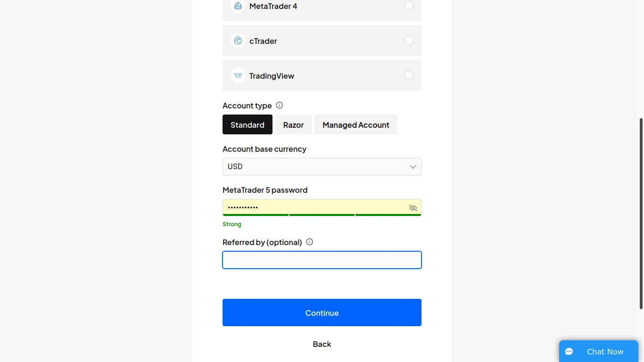Click the chevron arrow on the USD dropdown
Image resolution: width=644 pixels, height=362 pixels.
tap(413, 167)
